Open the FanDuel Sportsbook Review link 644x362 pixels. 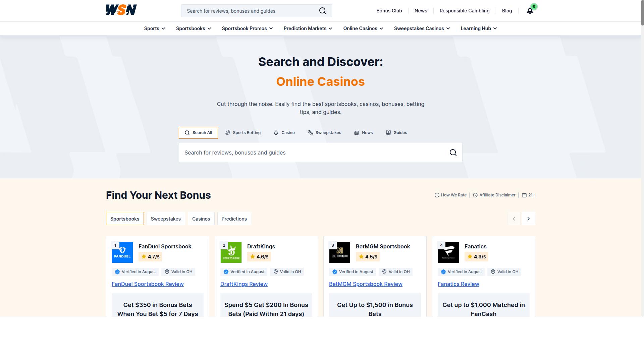coord(148,284)
